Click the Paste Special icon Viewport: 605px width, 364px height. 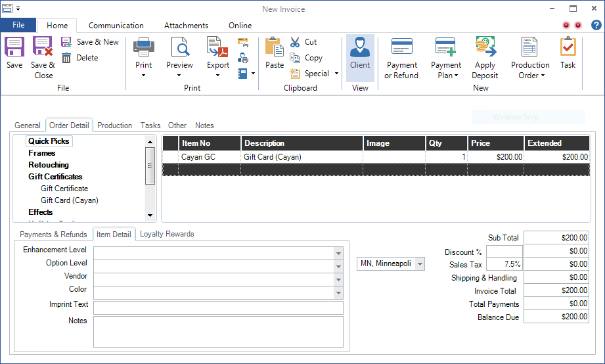coord(295,74)
